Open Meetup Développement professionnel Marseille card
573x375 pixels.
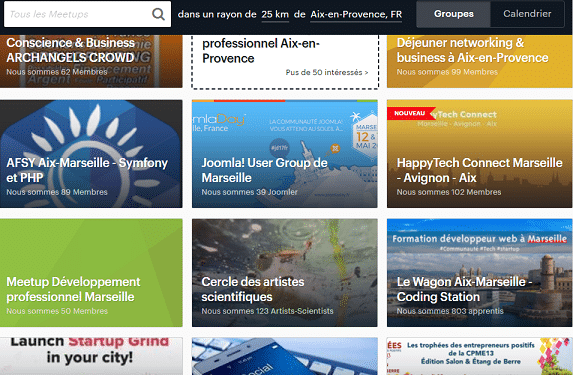coord(91,273)
